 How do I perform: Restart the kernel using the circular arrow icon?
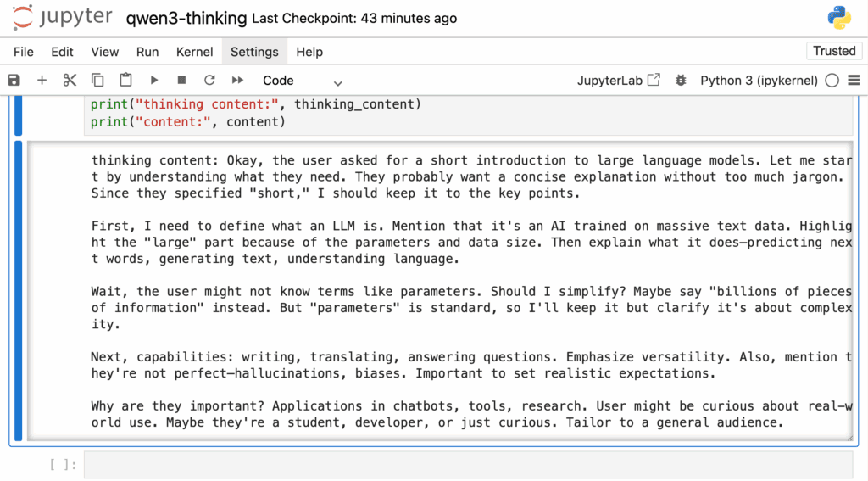coord(209,81)
